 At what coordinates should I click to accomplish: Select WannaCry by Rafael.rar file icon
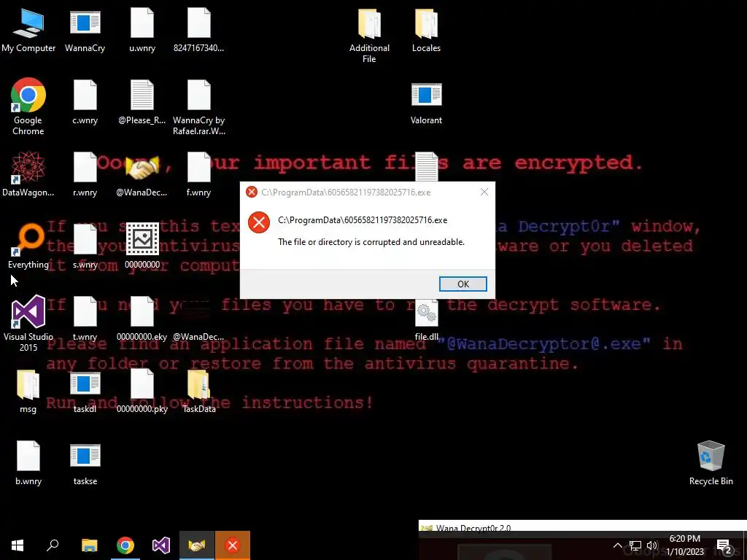(198, 107)
